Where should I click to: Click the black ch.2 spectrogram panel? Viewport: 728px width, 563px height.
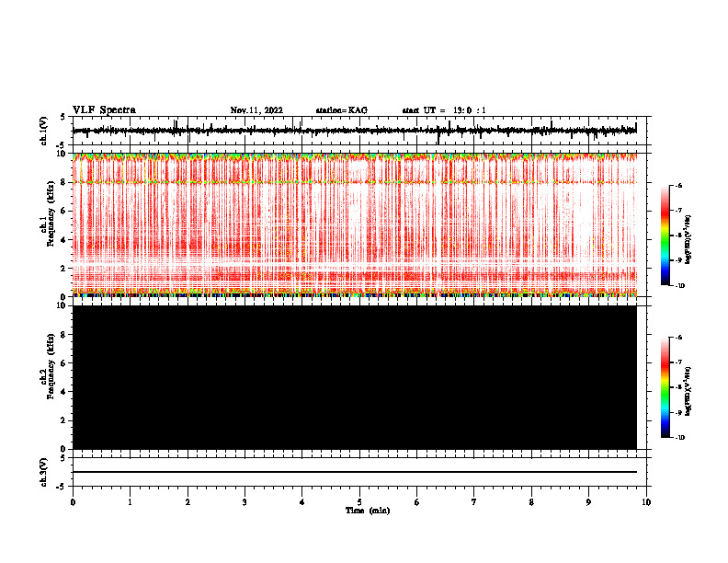point(355,377)
